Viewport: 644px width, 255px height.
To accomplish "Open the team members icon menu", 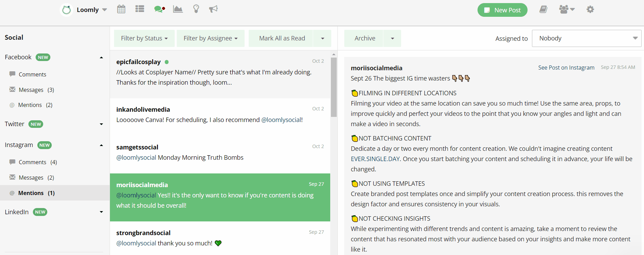I will tap(567, 9).
